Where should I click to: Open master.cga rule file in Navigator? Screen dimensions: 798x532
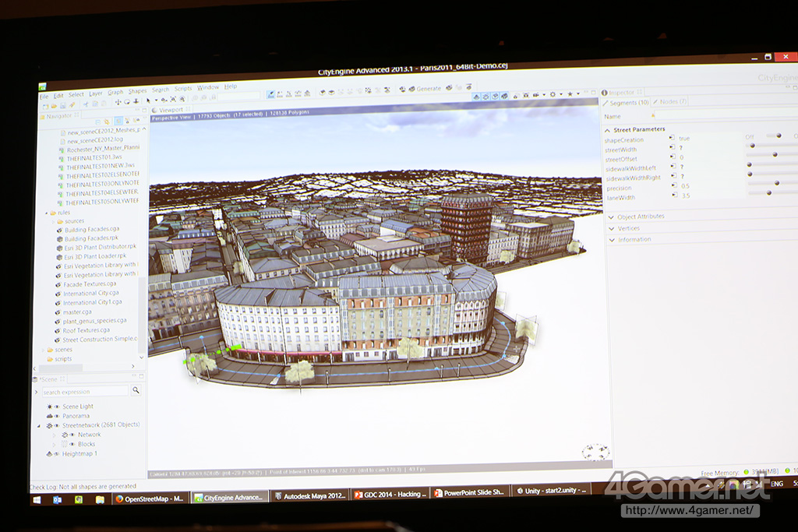(76, 312)
